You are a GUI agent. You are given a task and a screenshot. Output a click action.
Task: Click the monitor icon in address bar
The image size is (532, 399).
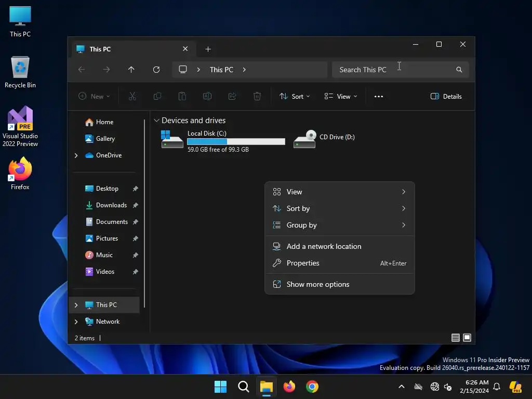[x=183, y=70]
